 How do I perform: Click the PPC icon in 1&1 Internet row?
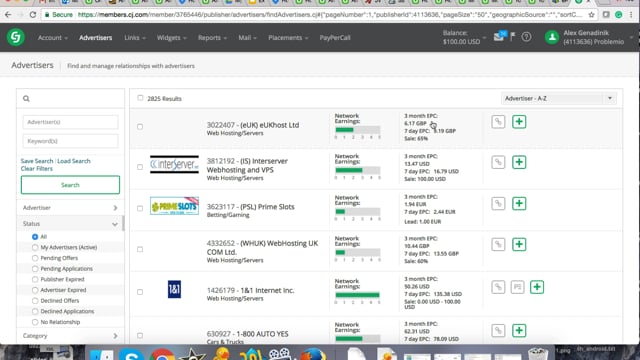point(517,287)
